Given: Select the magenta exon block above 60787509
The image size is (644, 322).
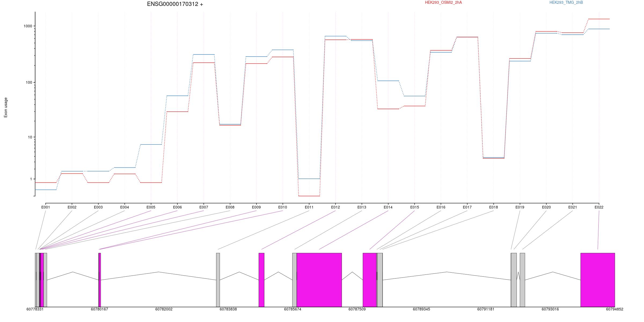Looking at the screenshot, I should point(370,280).
